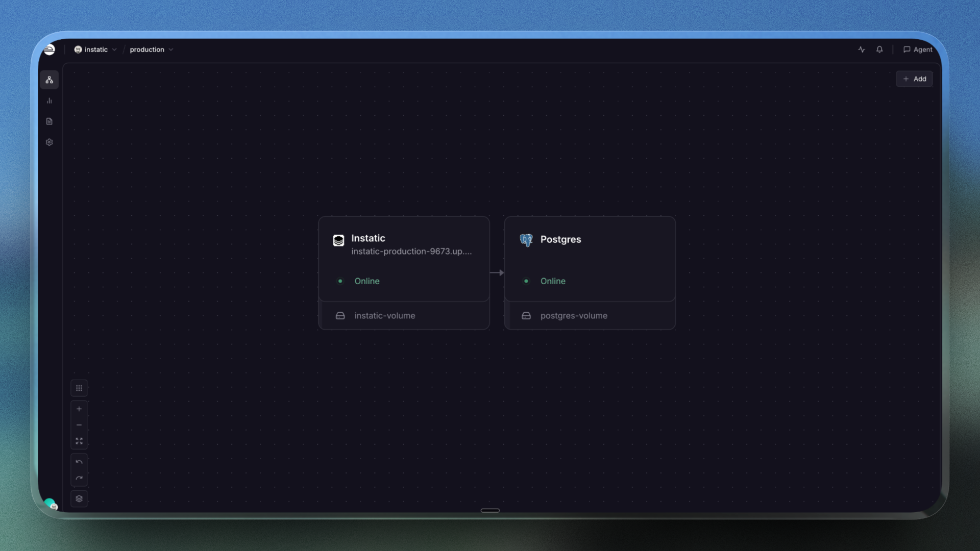Open the metrics bar chart sidebar icon
The height and width of the screenshot is (551, 980).
pyautogui.click(x=50, y=101)
